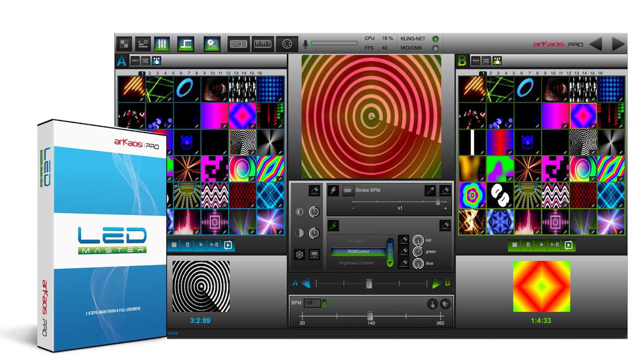Click the mixer faders icon in top toolbar
Viewport: 644px width, 364px height.
(162, 44)
